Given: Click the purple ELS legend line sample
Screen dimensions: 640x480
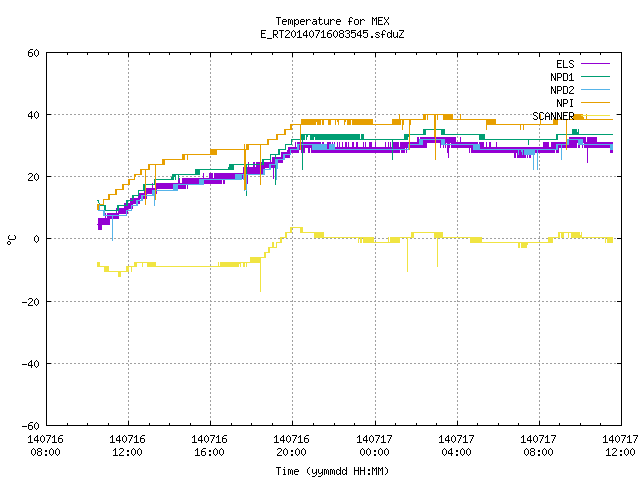Looking at the screenshot, I should point(595,64).
